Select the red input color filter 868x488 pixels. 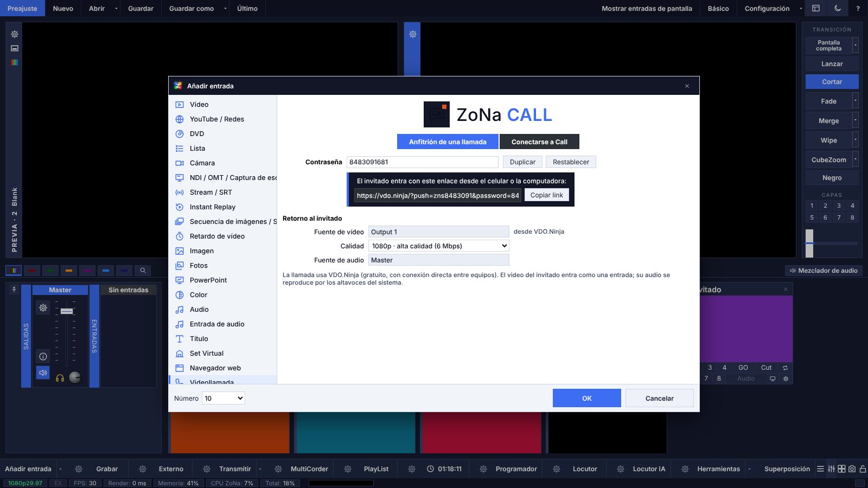coord(32,270)
